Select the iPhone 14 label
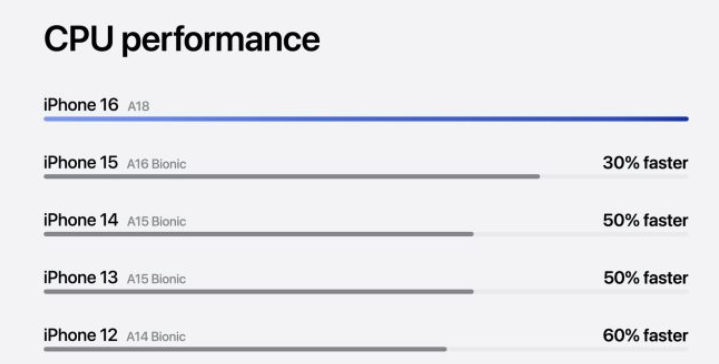 click(81, 221)
